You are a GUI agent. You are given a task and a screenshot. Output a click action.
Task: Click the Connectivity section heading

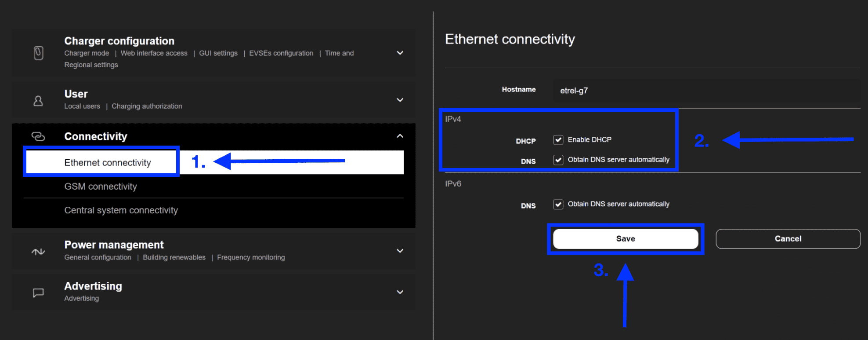96,136
